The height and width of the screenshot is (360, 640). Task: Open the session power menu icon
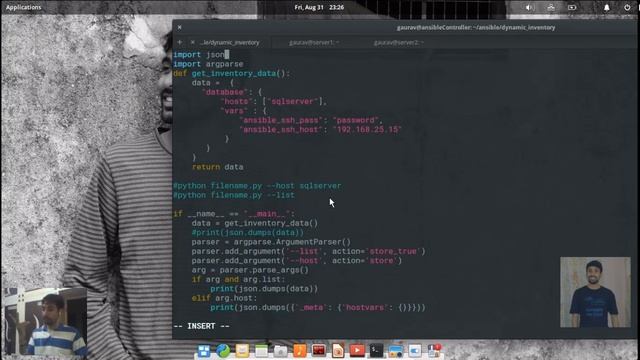tap(627, 7)
